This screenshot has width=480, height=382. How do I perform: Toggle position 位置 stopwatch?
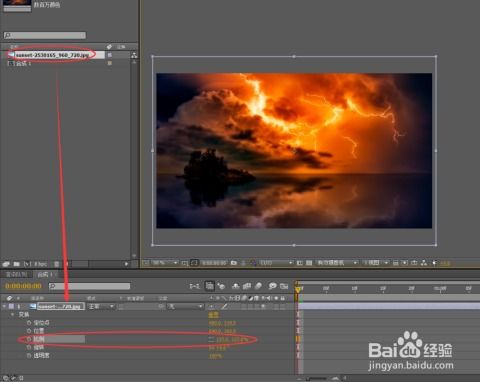tap(29, 331)
